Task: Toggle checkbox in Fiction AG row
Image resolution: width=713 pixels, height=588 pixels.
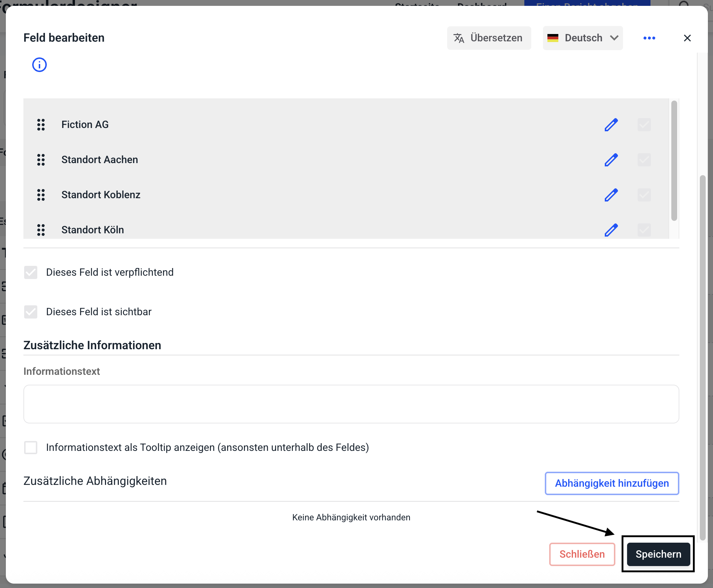Action: pos(644,125)
